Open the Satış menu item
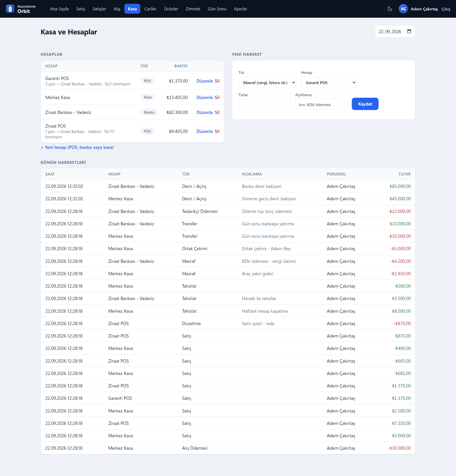This screenshot has height=476, width=456. pos(81,9)
